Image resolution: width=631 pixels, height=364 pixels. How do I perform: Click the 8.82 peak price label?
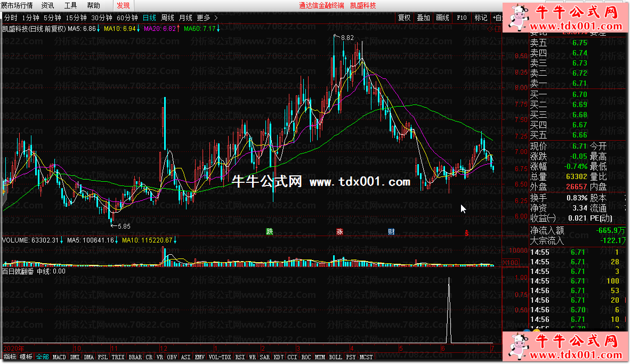pyautogui.click(x=347, y=37)
